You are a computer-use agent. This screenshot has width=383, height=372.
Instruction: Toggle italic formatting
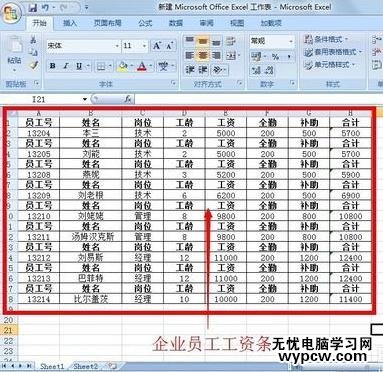(x=66, y=66)
